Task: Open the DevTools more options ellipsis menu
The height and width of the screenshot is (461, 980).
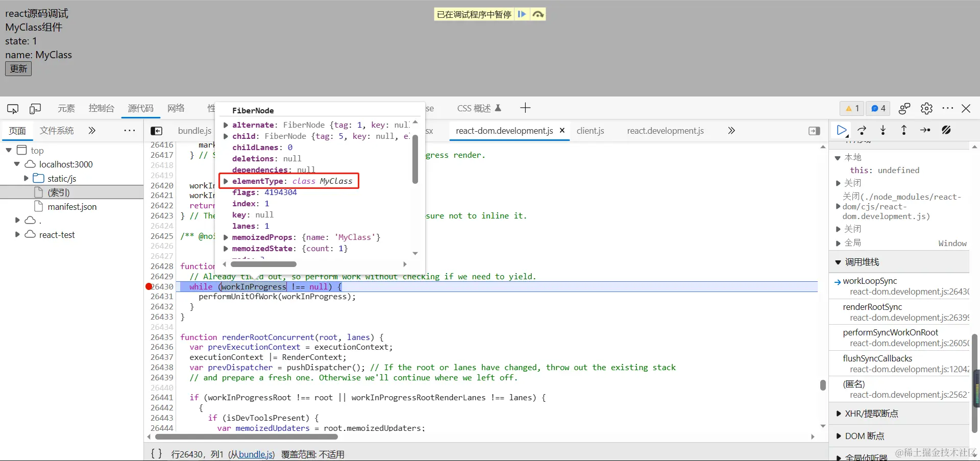Action: pos(948,108)
